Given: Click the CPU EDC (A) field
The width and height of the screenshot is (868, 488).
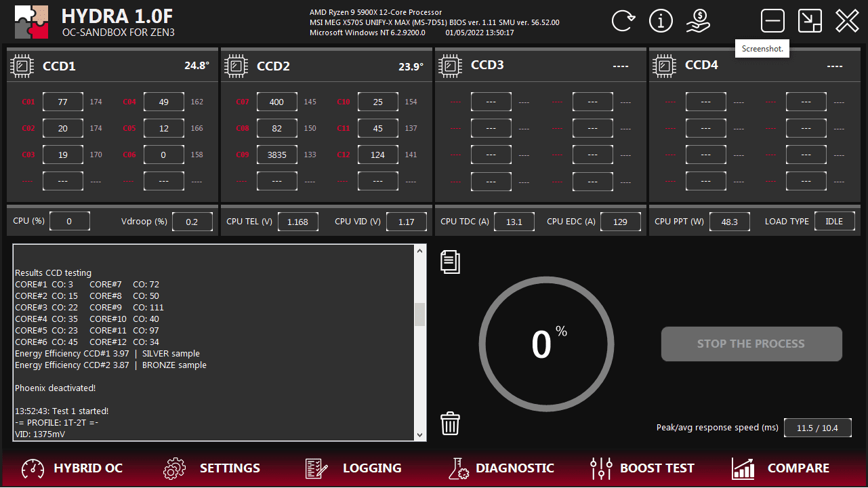Looking at the screenshot, I should click(621, 222).
